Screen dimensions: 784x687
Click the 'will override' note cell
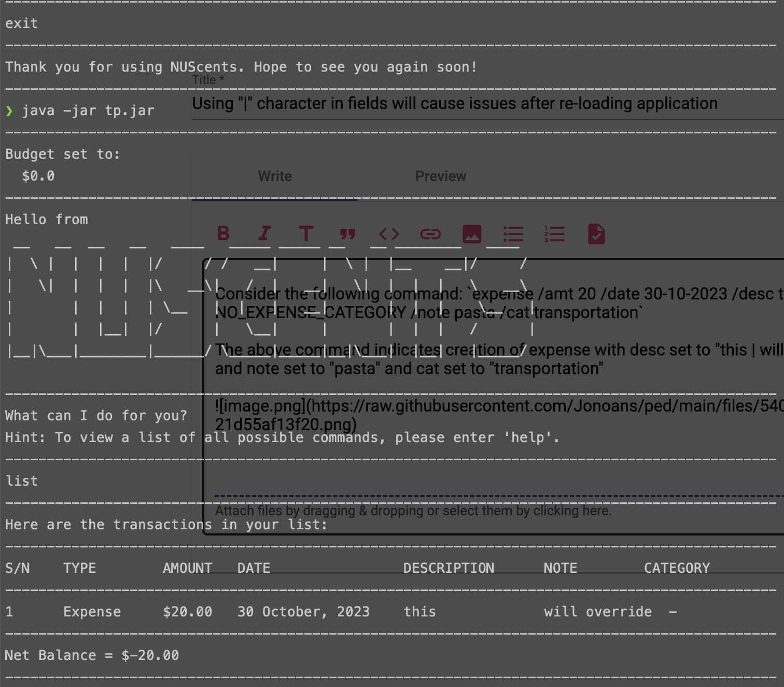[x=598, y=612]
